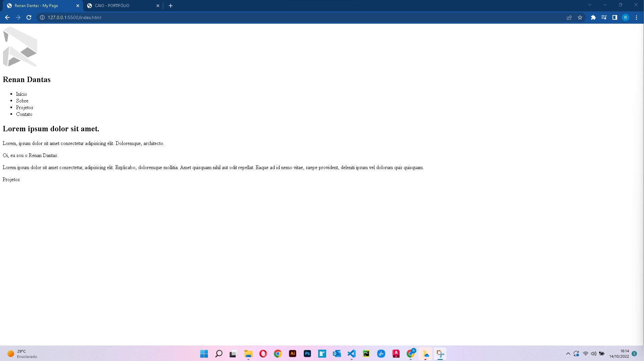
Task: Expand the tab search chevron
Action: [589, 5]
